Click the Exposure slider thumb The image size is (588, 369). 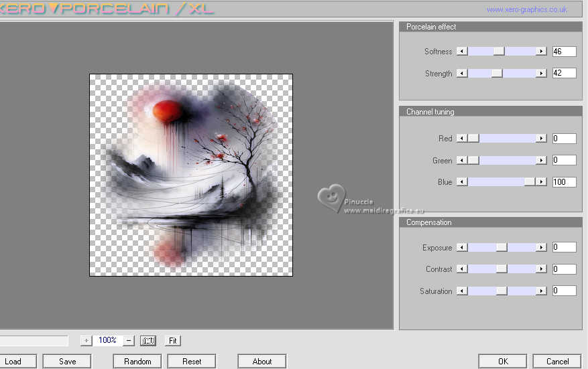tap(502, 247)
